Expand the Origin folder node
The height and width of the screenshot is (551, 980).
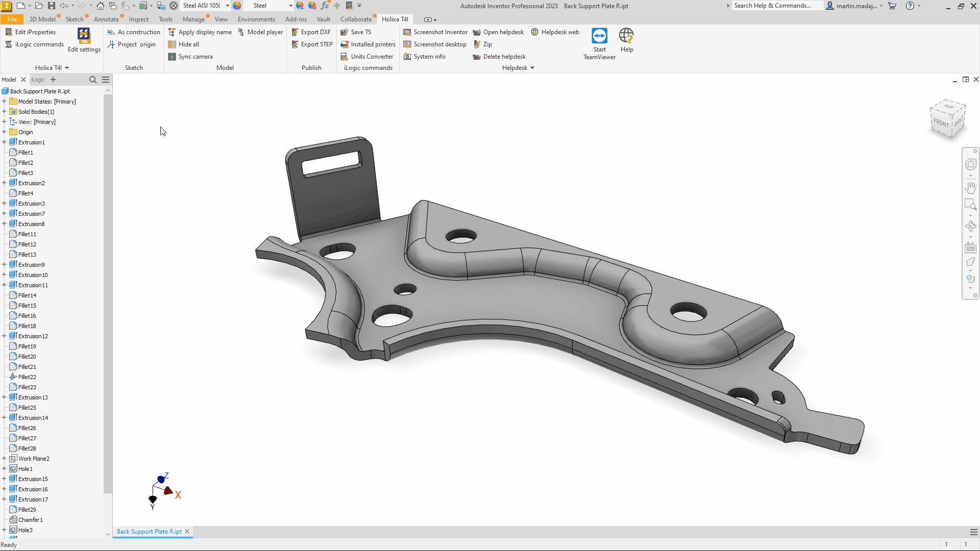coord(4,132)
